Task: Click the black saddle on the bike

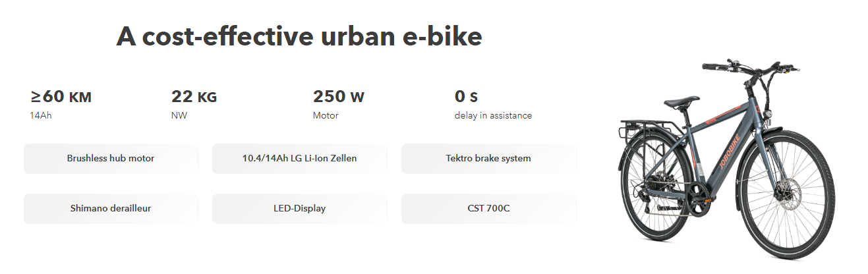Action: click(x=681, y=102)
